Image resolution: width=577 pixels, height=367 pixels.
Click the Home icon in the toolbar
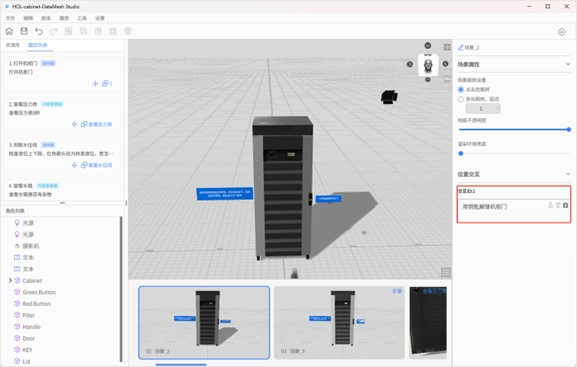tap(9, 31)
